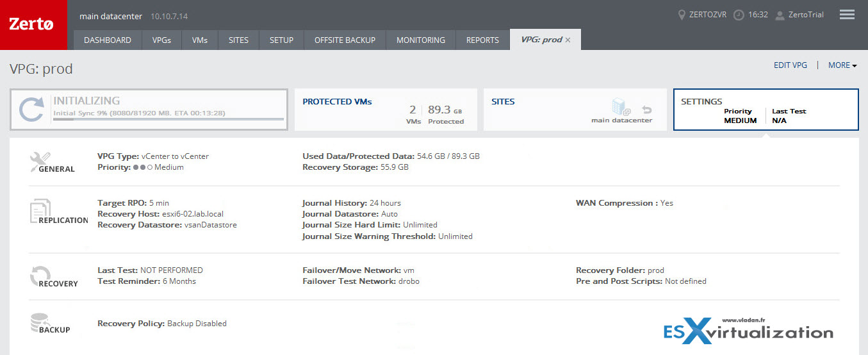Open the hamburger menu icon
868x355 pixels.
pyautogui.click(x=847, y=15)
